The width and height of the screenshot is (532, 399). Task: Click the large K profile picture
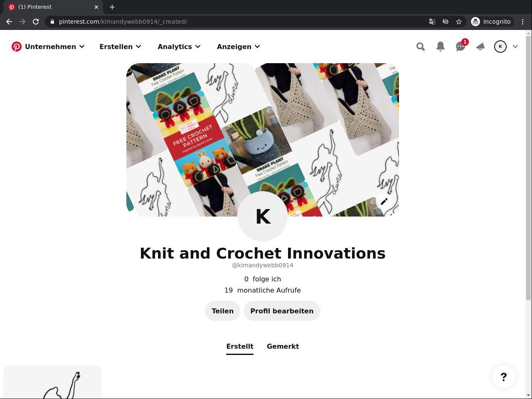coord(263,216)
